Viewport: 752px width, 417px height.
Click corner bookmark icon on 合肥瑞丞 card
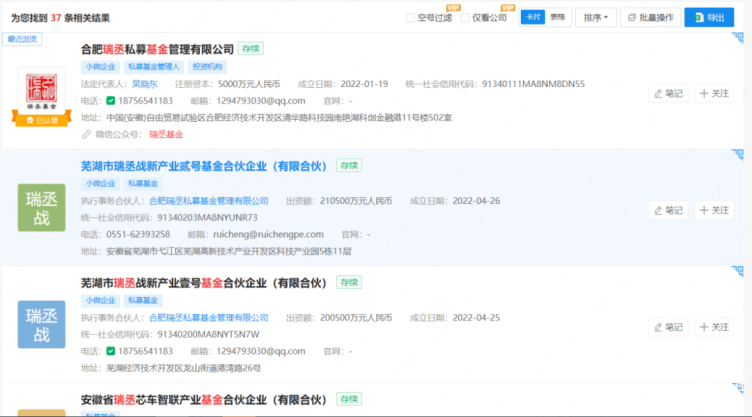[738, 38]
